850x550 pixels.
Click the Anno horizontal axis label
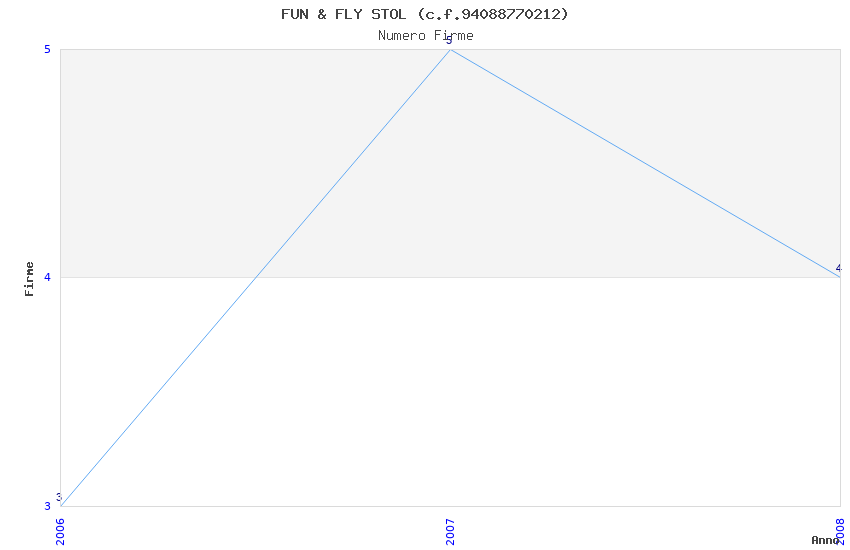[x=825, y=540]
